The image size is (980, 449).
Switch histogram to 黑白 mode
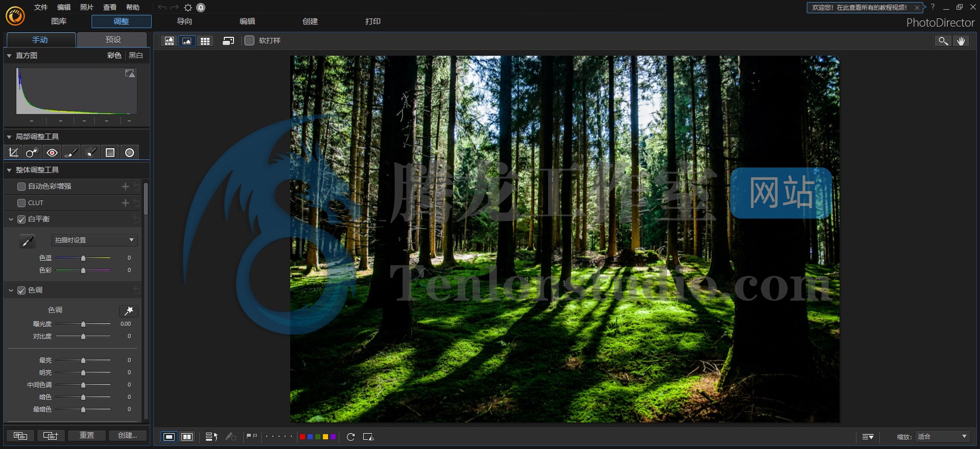pyautogui.click(x=136, y=55)
